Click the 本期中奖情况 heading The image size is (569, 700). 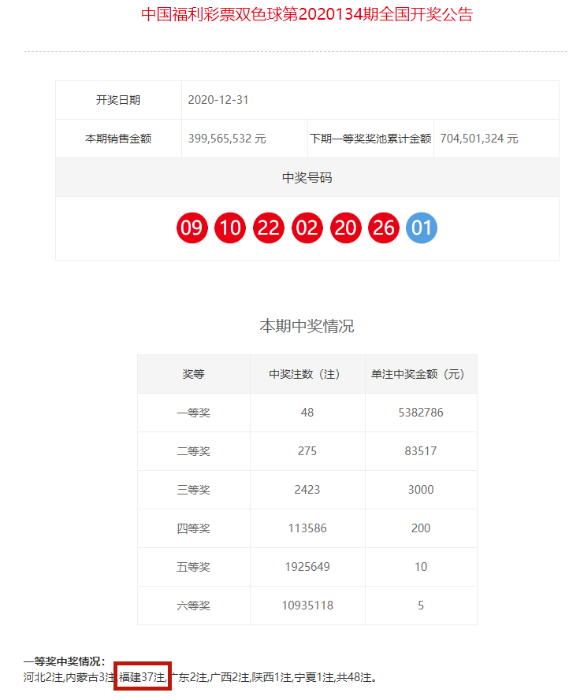coord(307,326)
